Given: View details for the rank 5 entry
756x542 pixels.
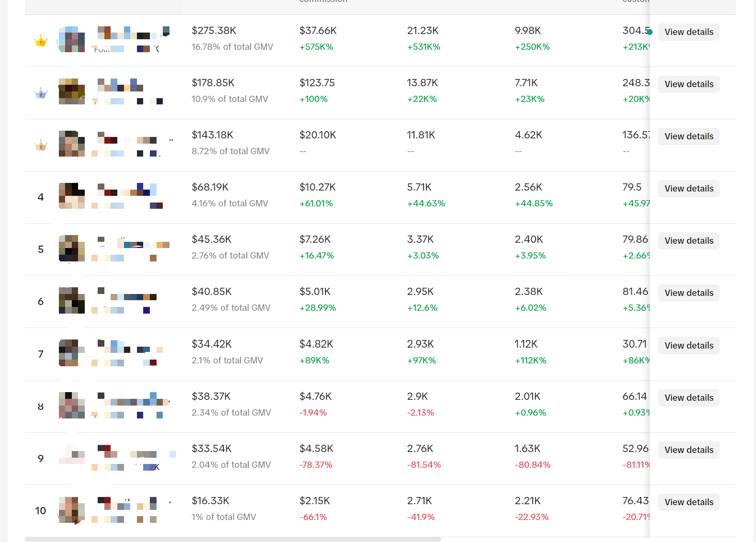Looking at the screenshot, I should [688, 241].
